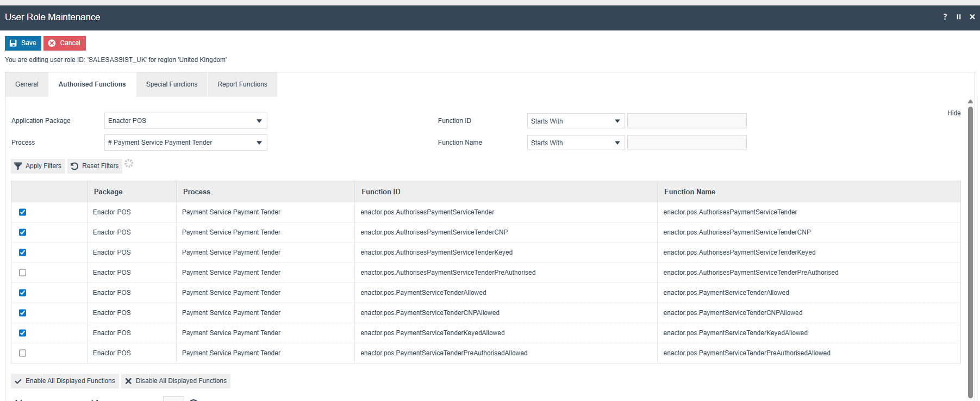Image resolution: width=980 pixels, height=401 pixels.
Task: Open the Process dropdown
Action: click(186, 143)
